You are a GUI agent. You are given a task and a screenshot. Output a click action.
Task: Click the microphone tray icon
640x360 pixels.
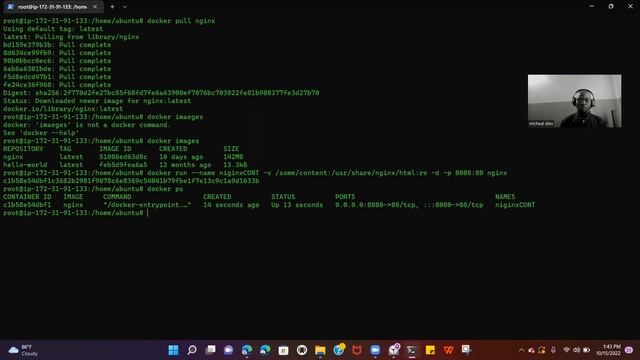click(x=553, y=350)
